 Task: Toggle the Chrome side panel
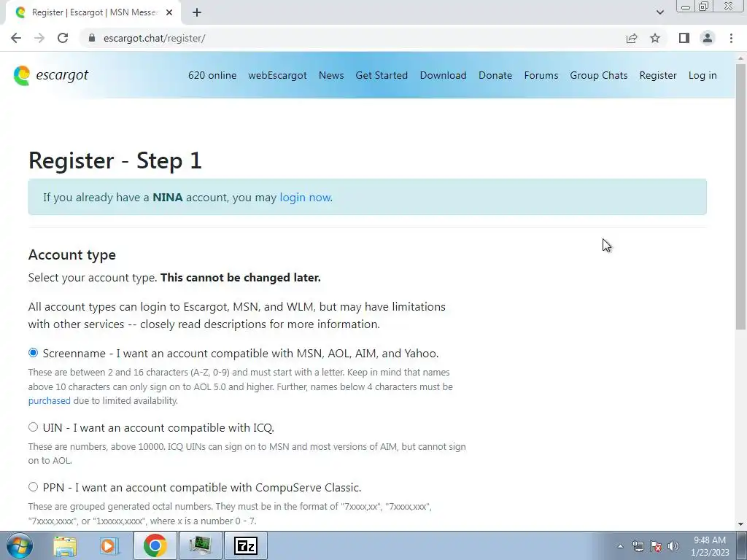click(x=684, y=38)
